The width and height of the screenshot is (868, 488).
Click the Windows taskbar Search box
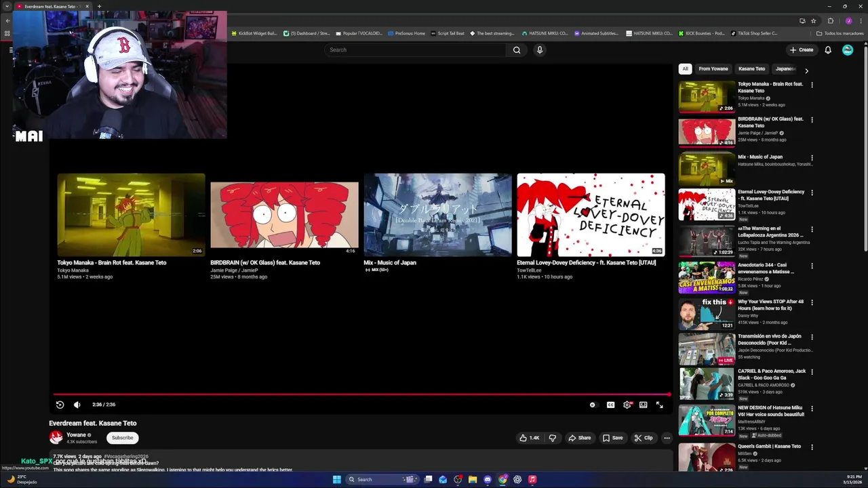382,479
